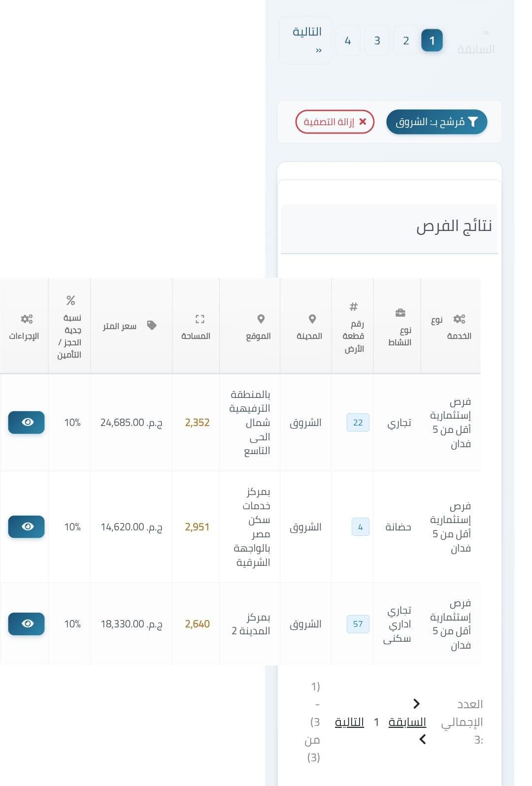Select page 3 in top pagination
The height and width of the screenshot is (786, 532).
[x=377, y=40]
